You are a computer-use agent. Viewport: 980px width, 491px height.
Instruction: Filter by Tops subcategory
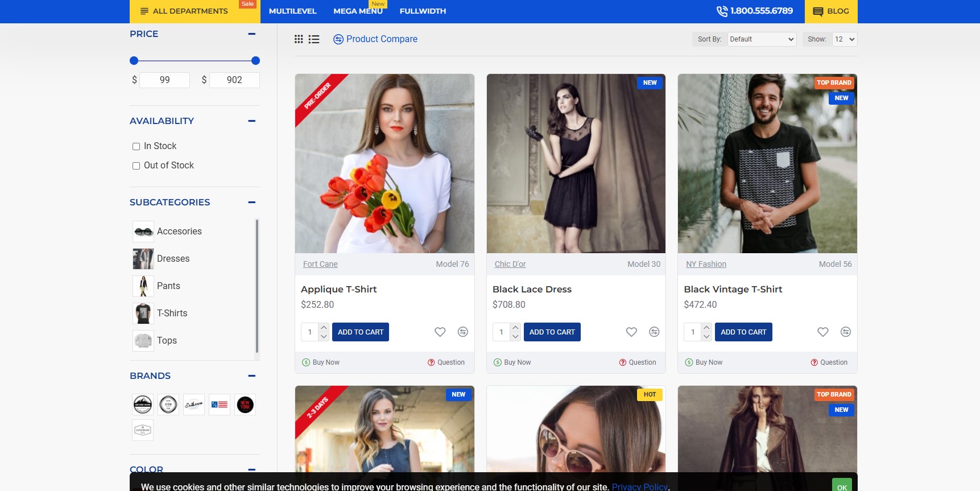point(155,341)
